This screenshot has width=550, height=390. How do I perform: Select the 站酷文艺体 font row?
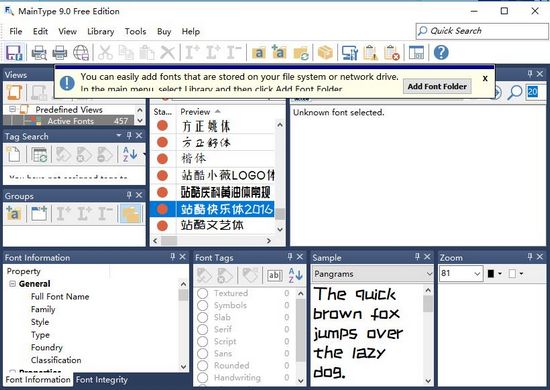click(x=212, y=225)
